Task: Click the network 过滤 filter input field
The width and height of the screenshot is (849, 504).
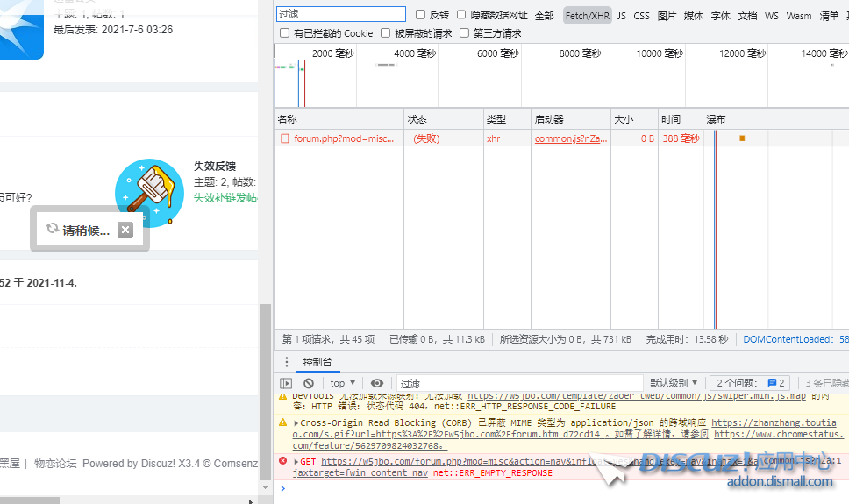Action: pos(341,14)
